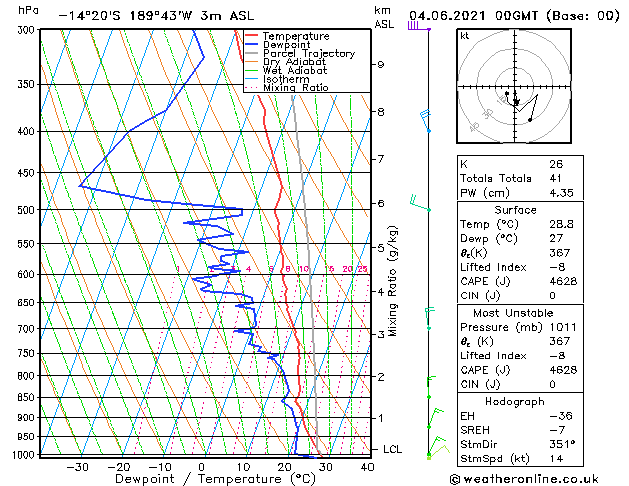Click the Most Unstable panel heading

pyautogui.click(x=513, y=313)
